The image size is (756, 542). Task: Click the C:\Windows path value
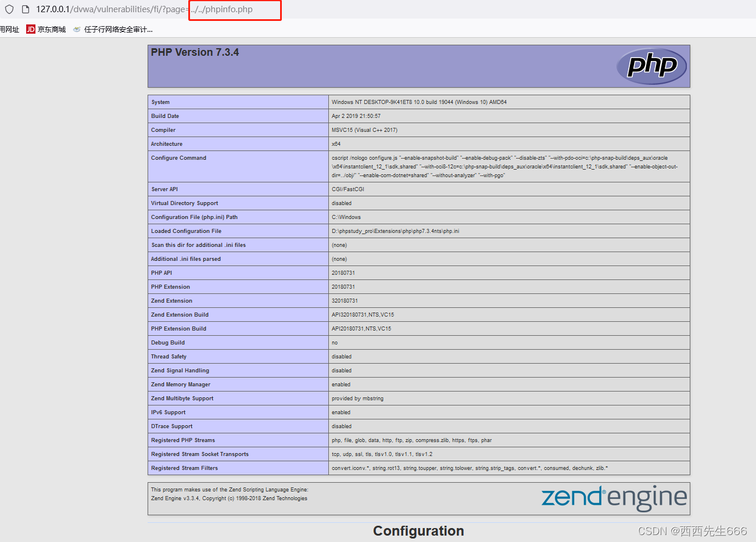(x=346, y=217)
